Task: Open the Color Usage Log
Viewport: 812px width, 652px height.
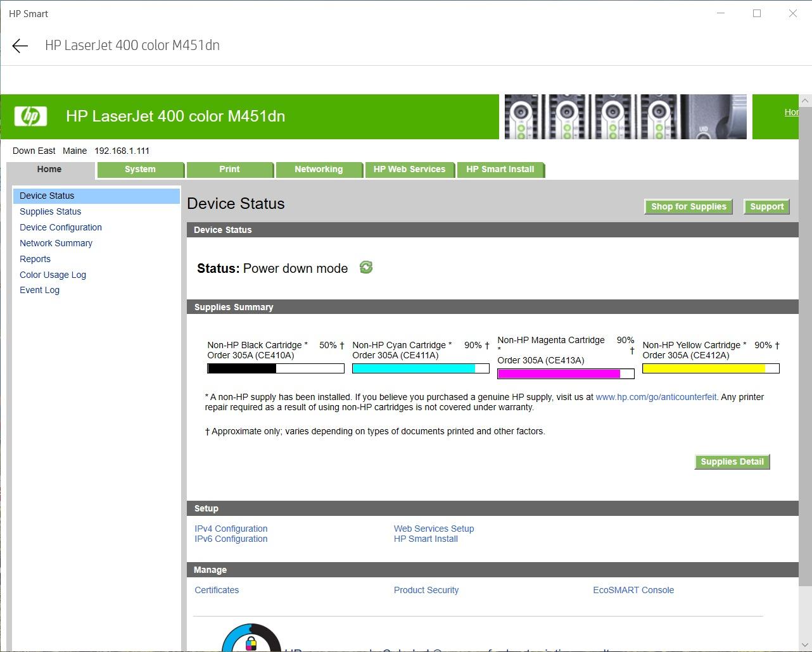Action: [53, 275]
